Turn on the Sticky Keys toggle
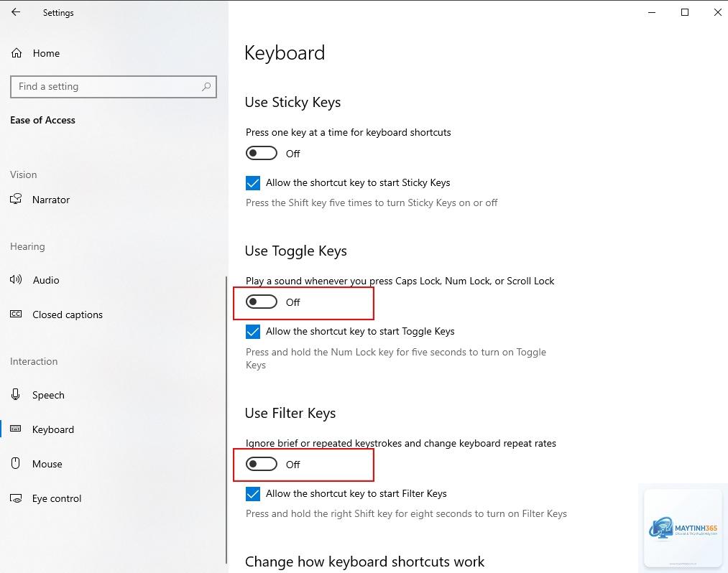 (262, 153)
